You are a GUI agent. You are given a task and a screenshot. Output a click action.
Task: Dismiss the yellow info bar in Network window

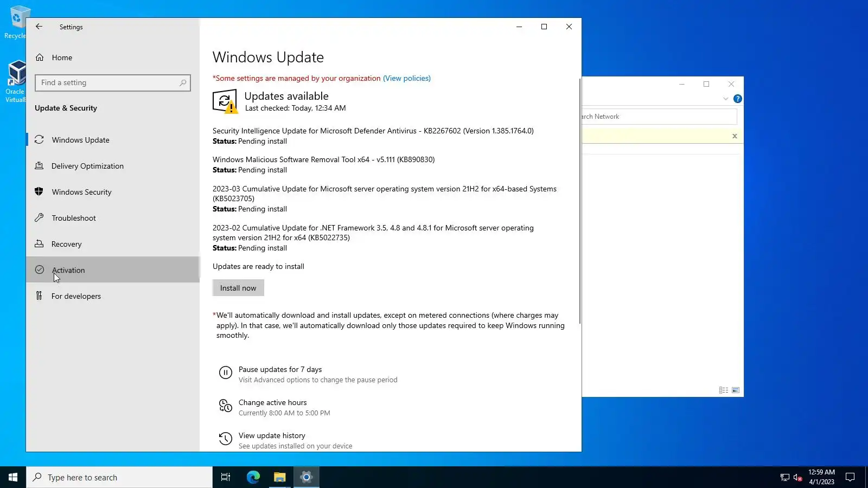coord(735,136)
